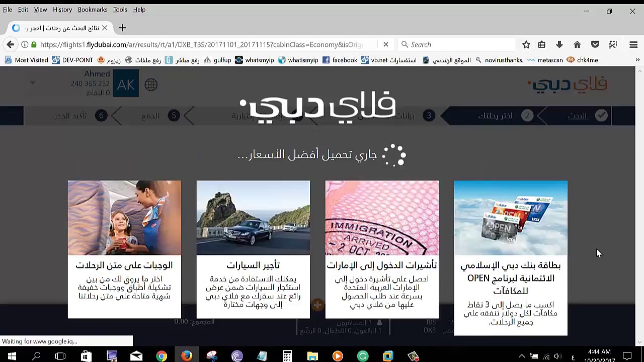Open Windows taskbar search

(36, 356)
